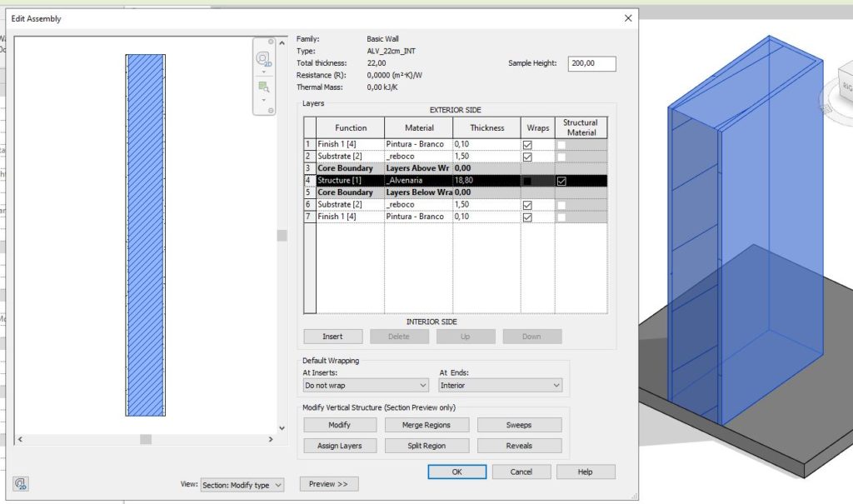Confirm with the OK button
Screen dimensions: 853x504
[x=457, y=472]
